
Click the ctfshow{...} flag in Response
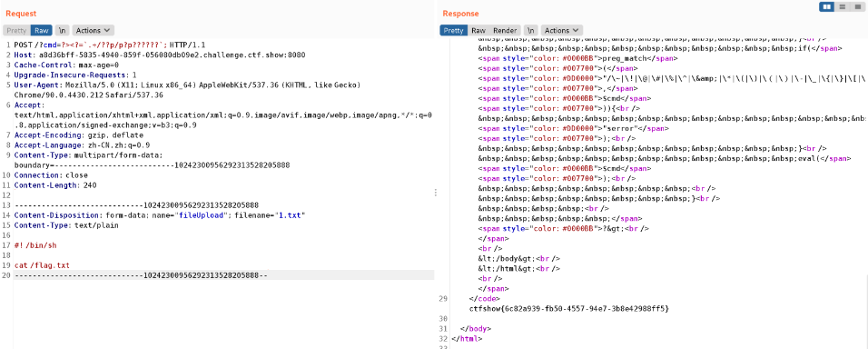point(569,308)
